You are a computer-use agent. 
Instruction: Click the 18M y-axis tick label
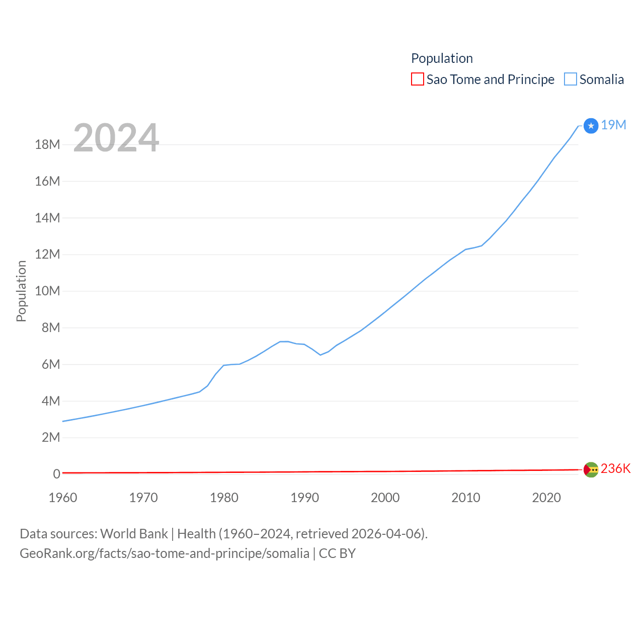point(47,145)
